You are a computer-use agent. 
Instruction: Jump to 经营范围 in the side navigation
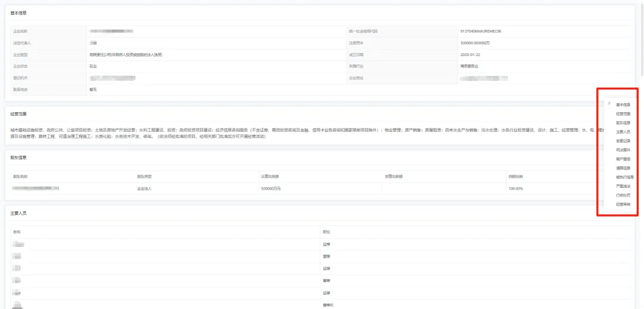(623, 114)
